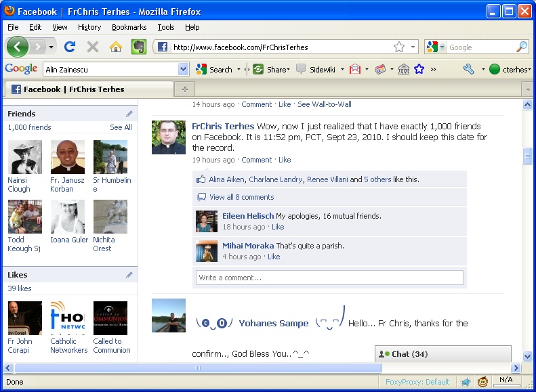Bookmark this page with the star icon
This screenshot has height=392, width=536.
(x=399, y=47)
